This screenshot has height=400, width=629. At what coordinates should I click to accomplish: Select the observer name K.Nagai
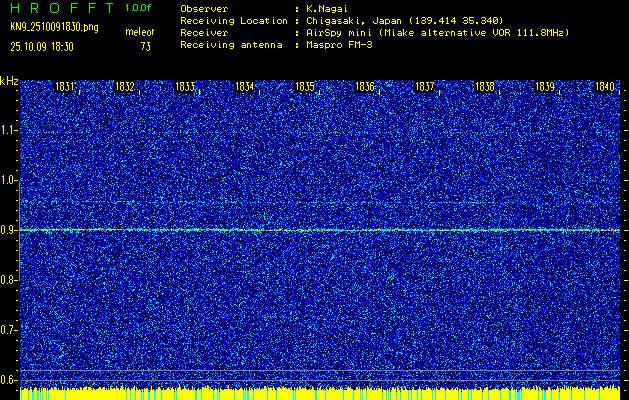click(333, 8)
